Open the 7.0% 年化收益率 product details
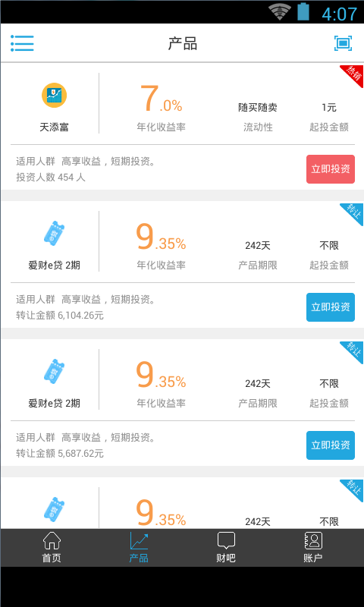Image resolution: width=364 pixels, height=607 pixels. pyautogui.click(x=161, y=107)
